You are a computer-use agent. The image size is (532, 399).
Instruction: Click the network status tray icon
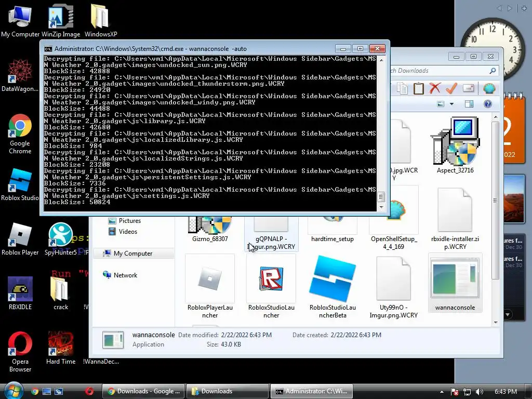point(467,392)
